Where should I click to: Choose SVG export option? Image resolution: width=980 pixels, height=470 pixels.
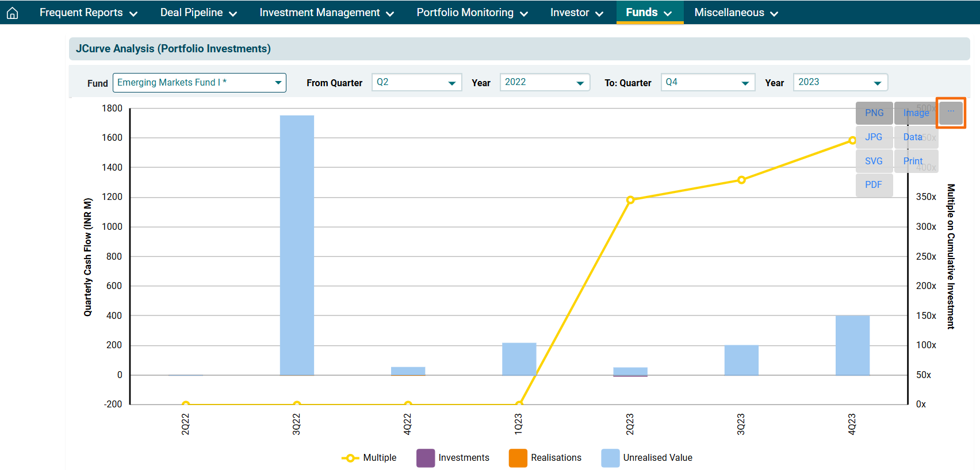(874, 161)
